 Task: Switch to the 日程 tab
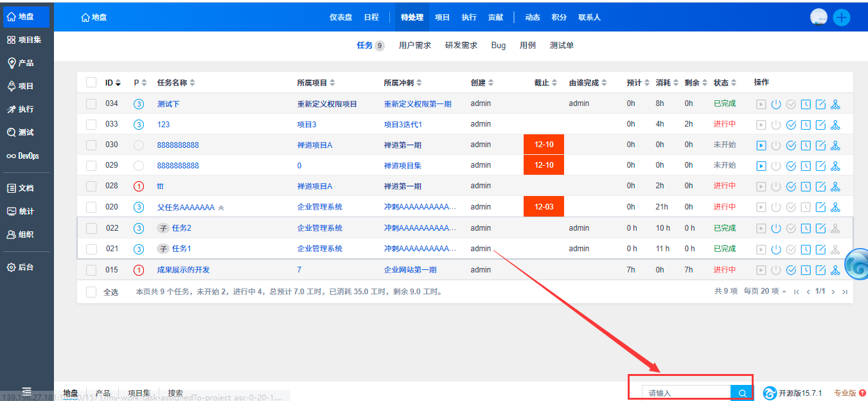tap(371, 17)
